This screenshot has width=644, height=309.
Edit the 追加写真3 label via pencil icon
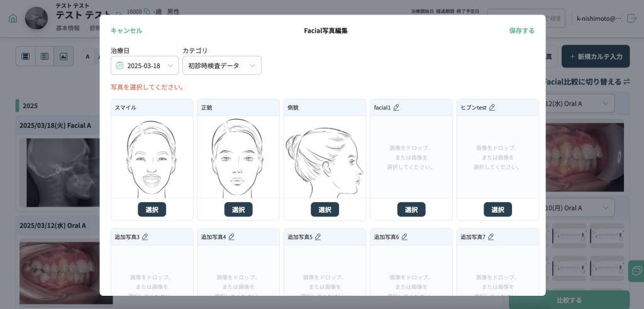point(145,237)
